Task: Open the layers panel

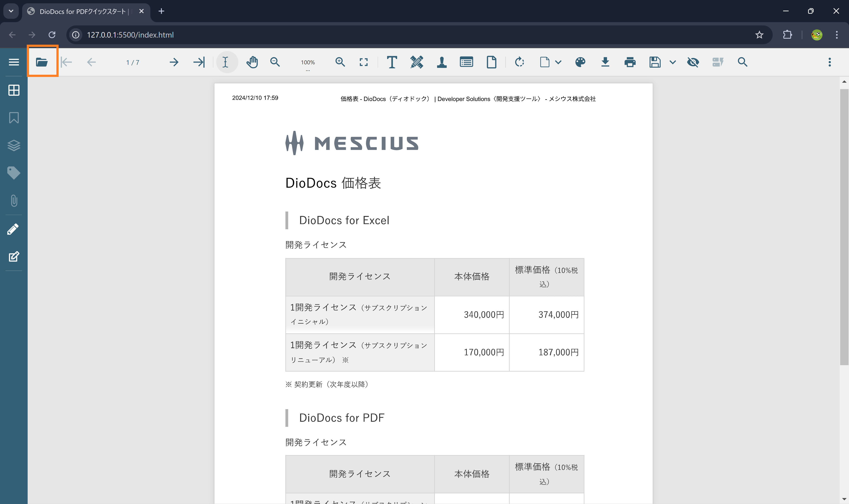Action: pos(13,145)
